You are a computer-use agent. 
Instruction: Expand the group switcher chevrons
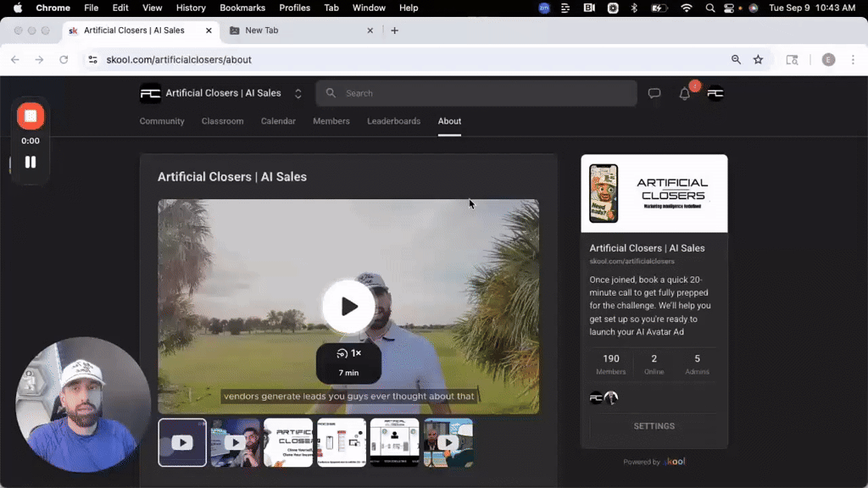point(298,93)
